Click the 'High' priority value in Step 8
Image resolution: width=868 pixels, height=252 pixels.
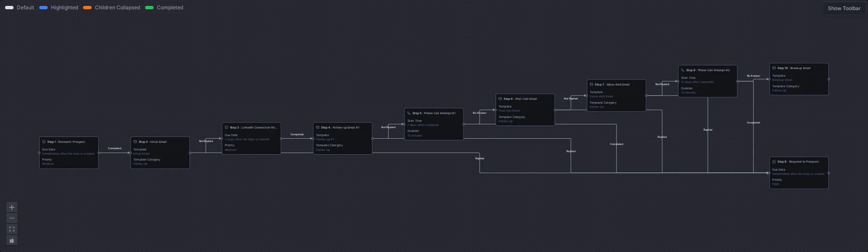click(776, 184)
